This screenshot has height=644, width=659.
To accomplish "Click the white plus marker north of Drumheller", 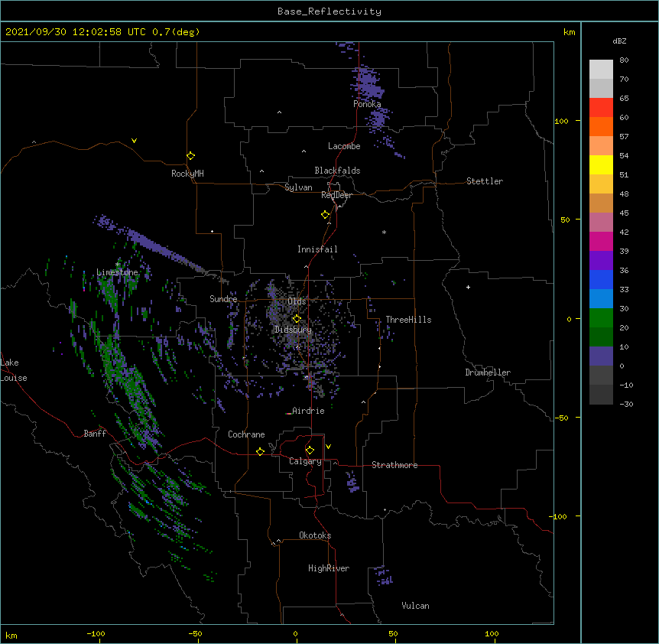I will point(468,287).
